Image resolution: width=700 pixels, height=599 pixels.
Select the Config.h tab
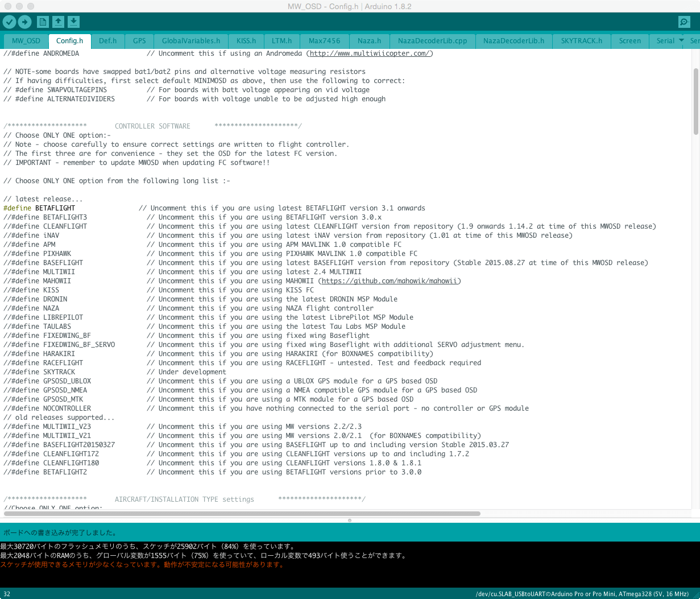pyautogui.click(x=69, y=41)
